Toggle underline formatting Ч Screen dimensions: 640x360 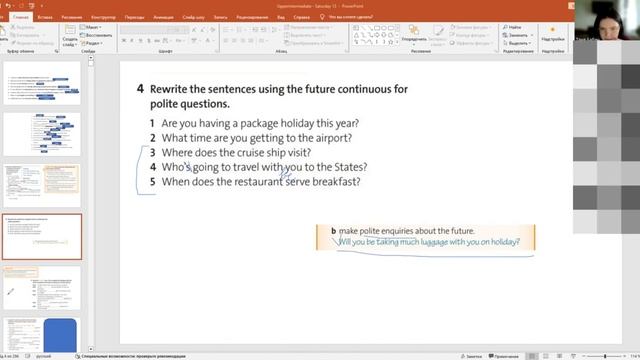140,41
